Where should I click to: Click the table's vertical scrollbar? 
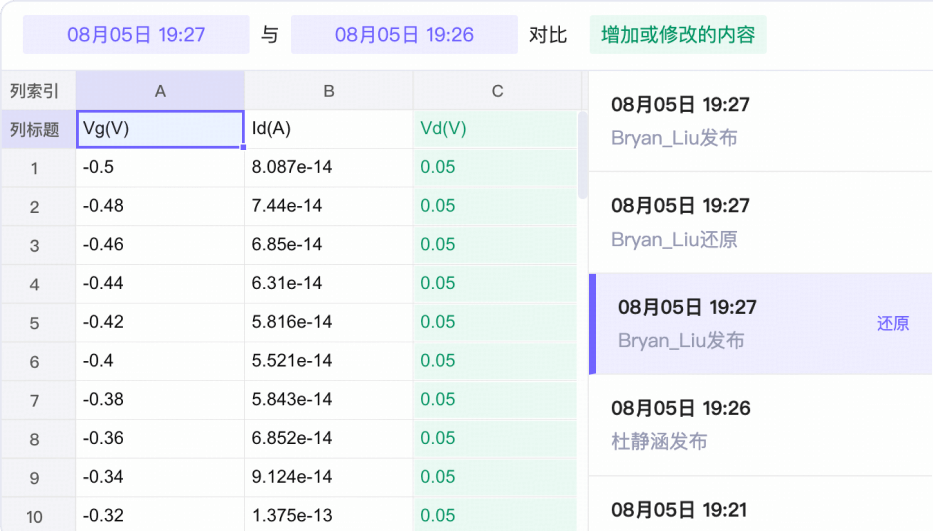coord(583,155)
